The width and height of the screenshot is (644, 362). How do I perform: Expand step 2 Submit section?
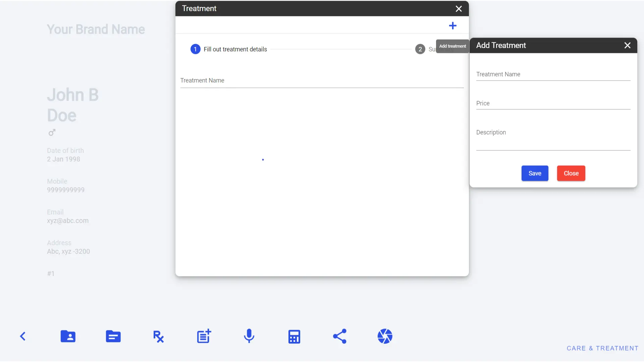(420, 49)
